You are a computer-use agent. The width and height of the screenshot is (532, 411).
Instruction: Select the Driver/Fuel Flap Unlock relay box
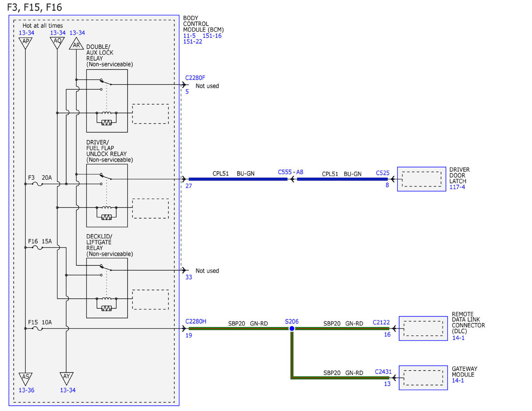[x=107, y=196]
